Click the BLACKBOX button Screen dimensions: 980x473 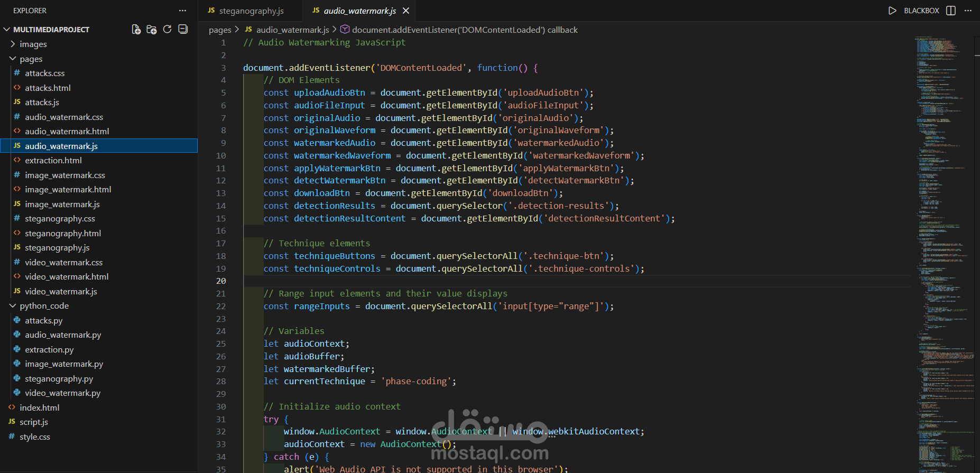(x=921, y=11)
